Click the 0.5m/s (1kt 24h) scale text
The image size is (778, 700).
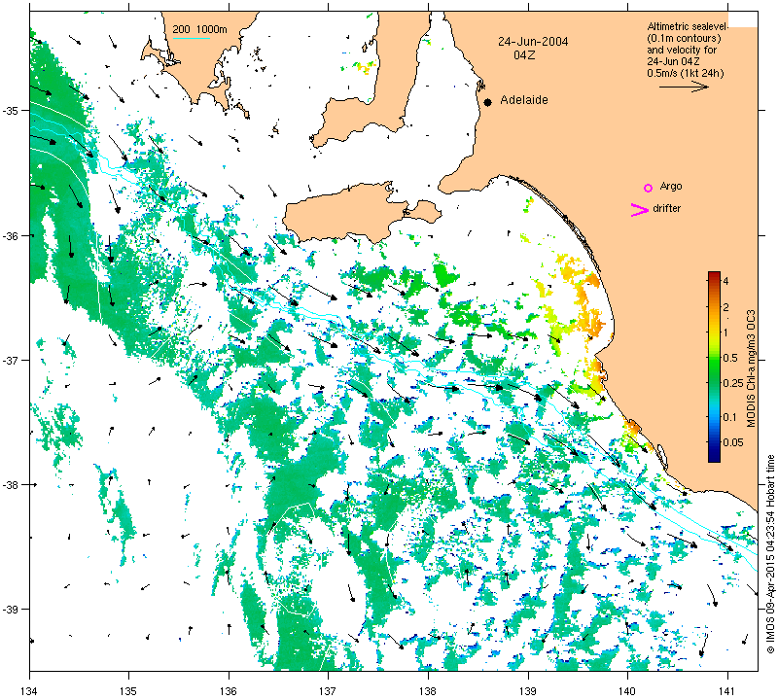[x=686, y=74]
